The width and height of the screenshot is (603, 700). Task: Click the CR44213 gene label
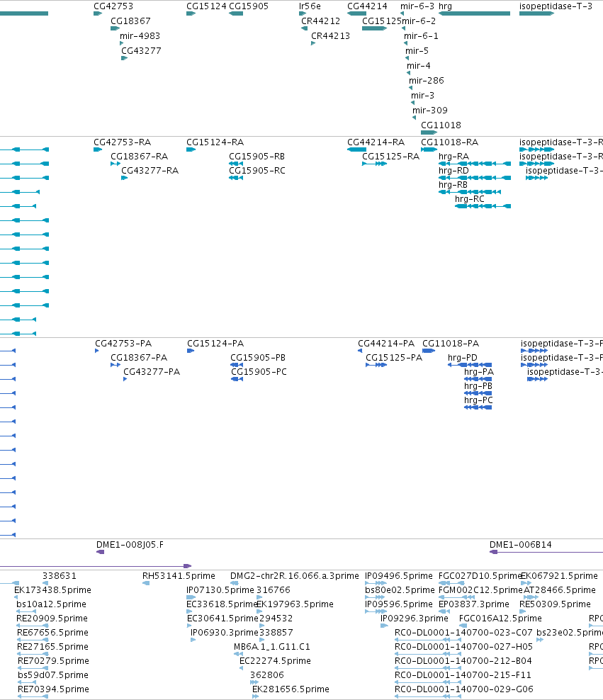pos(330,35)
